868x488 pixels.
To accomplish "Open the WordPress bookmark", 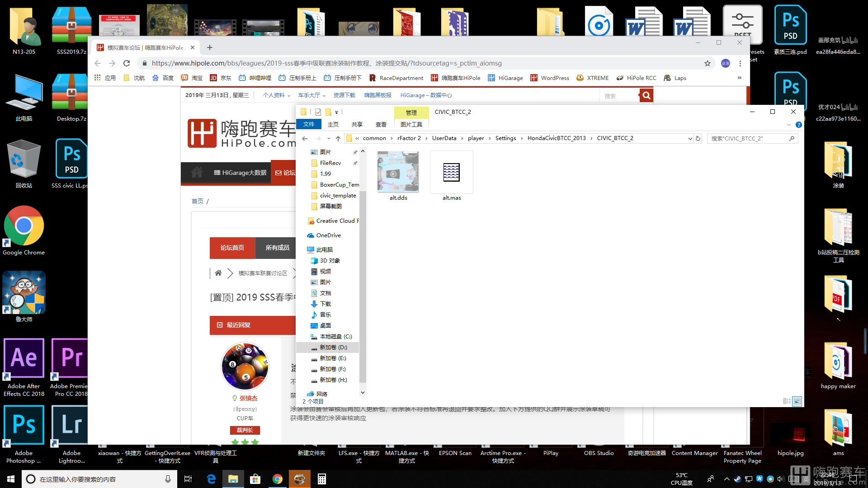I will pos(550,78).
